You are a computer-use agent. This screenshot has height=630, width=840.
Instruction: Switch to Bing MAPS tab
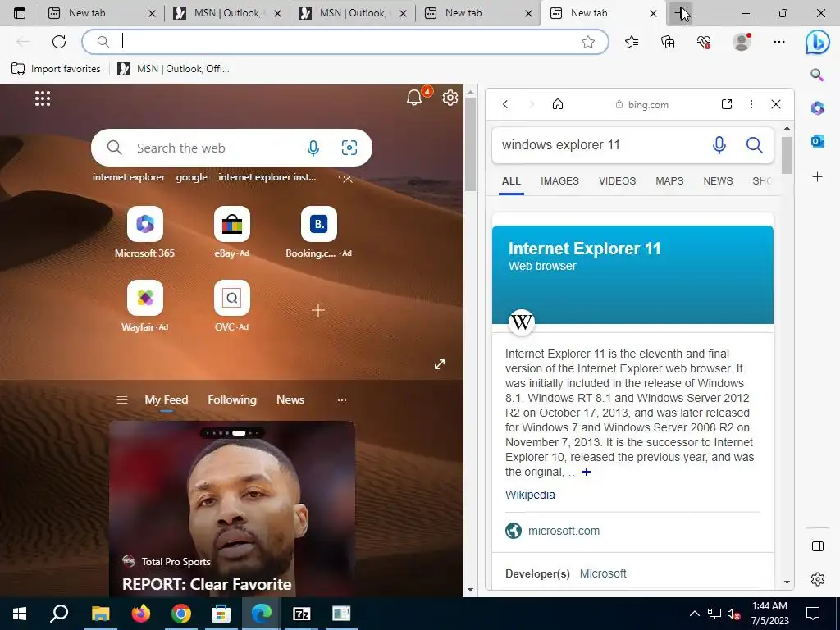[669, 181]
